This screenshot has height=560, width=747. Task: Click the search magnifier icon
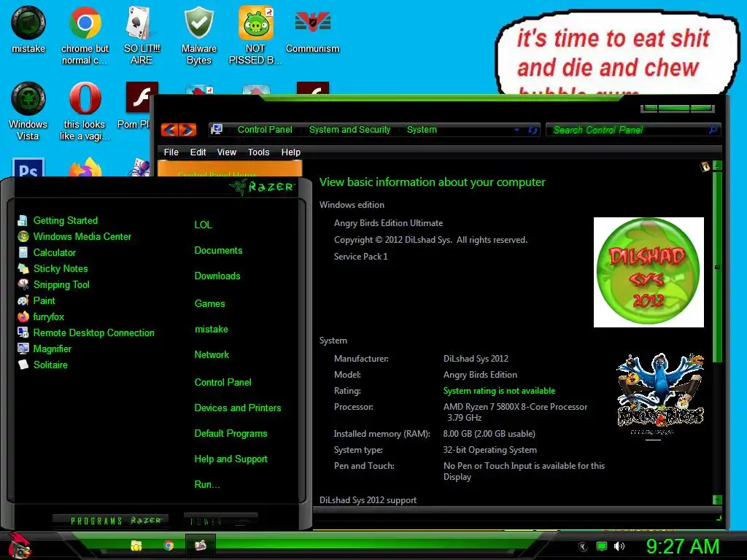[713, 130]
